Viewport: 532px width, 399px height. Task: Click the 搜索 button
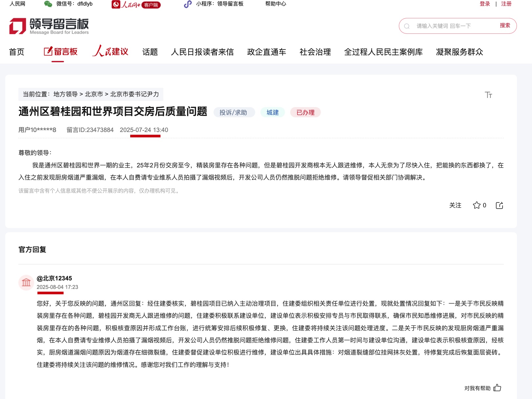pyautogui.click(x=505, y=26)
